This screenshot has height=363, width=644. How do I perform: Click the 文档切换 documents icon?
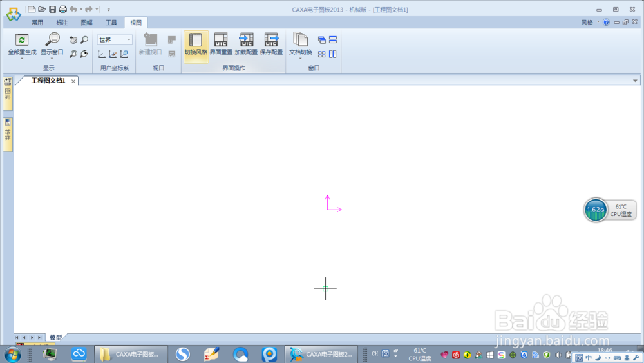click(x=301, y=39)
